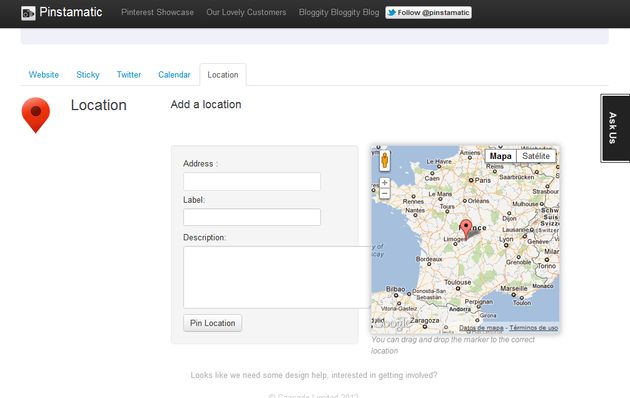
Task: Click the Pinstamatic logo icon
Action: point(28,13)
